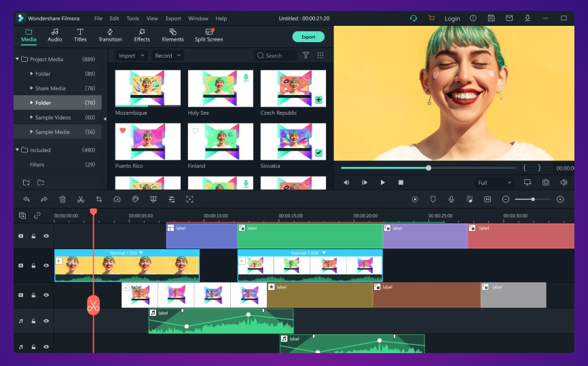Delete the selection with the trash icon

click(x=62, y=199)
